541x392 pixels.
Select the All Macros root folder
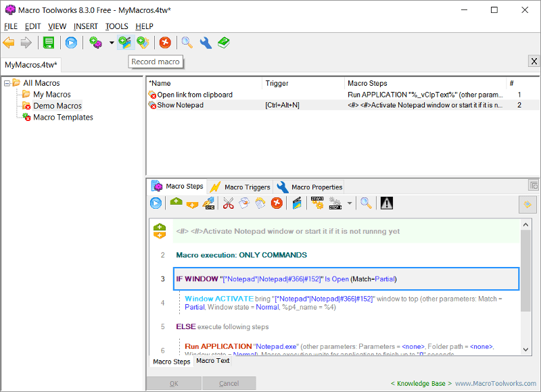pos(41,82)
